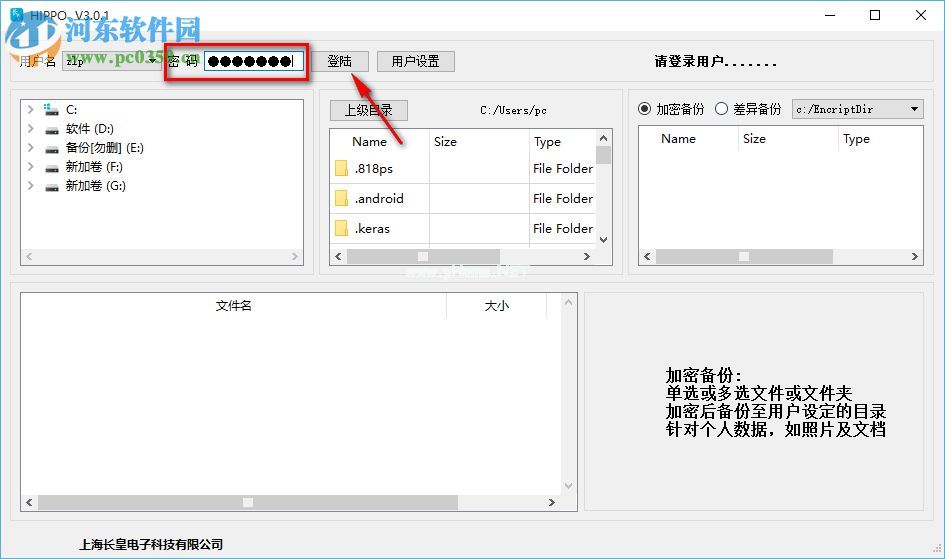Sort by Type in backup destination list
945x559 pixels.
[856, 139]
